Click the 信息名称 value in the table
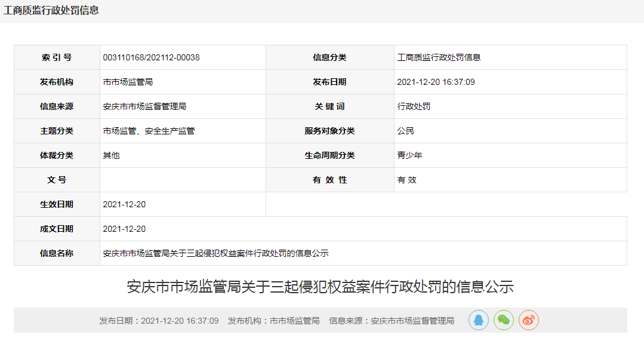This screenshot has height=338, width=644. [x=215, y=253]
